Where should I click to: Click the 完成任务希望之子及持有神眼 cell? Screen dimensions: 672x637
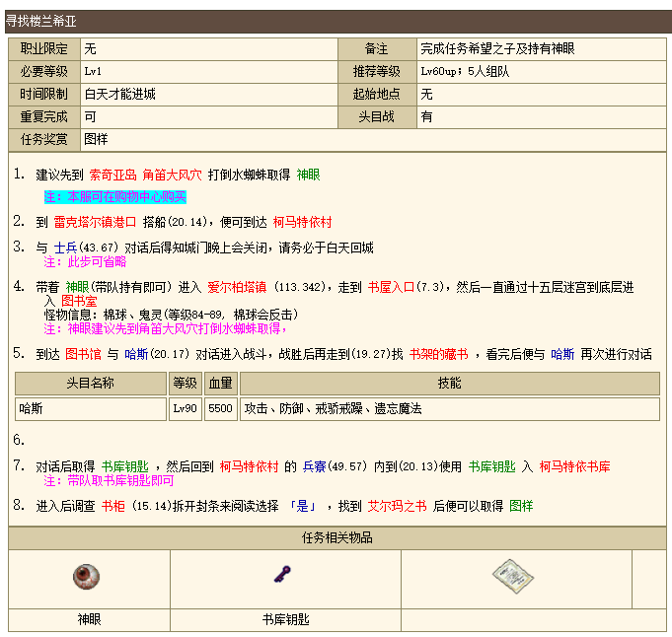pos(542,49)
